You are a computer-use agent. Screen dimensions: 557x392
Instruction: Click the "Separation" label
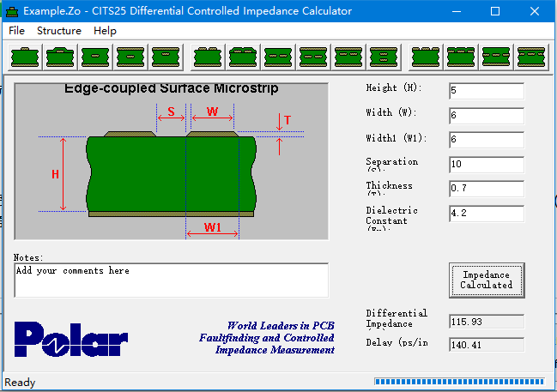point(392,162)
